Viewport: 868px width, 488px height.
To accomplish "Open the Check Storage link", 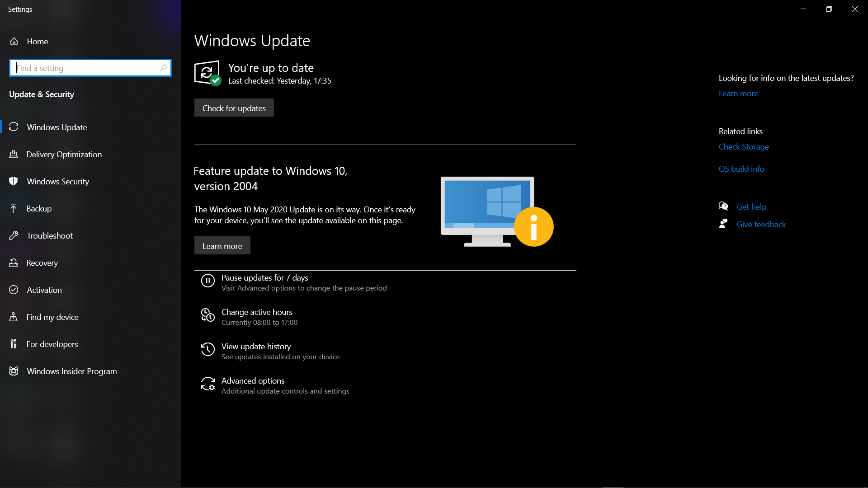I will click(744, 147).
